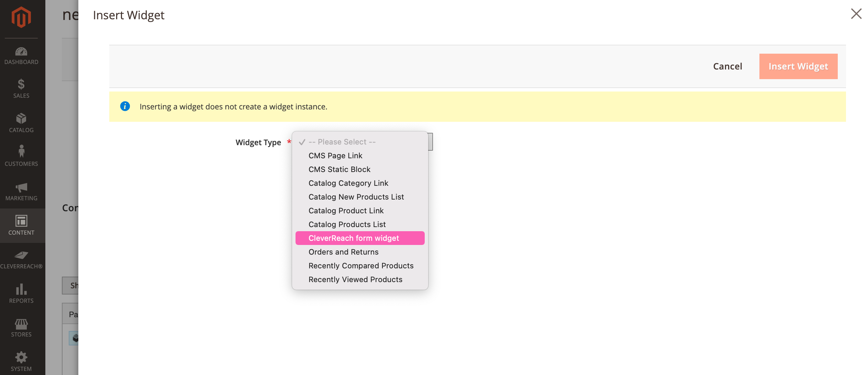Open the Reports bar chart icon

pos(21,293)
